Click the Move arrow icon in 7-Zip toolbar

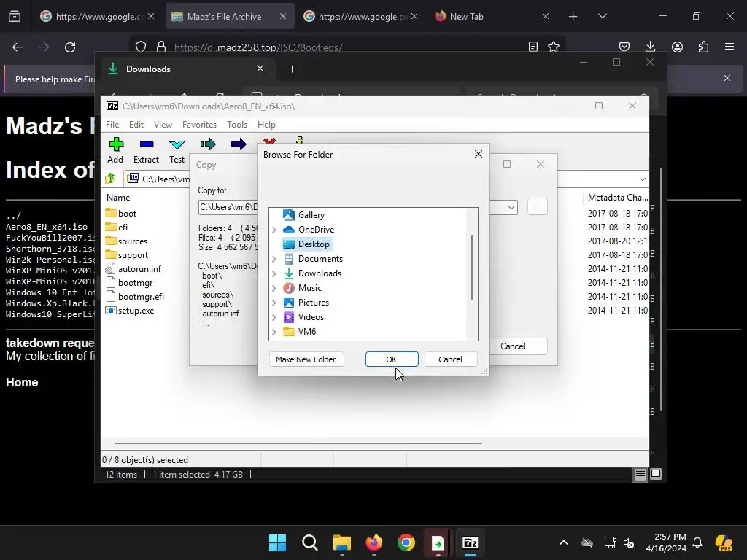click(239, 144)
